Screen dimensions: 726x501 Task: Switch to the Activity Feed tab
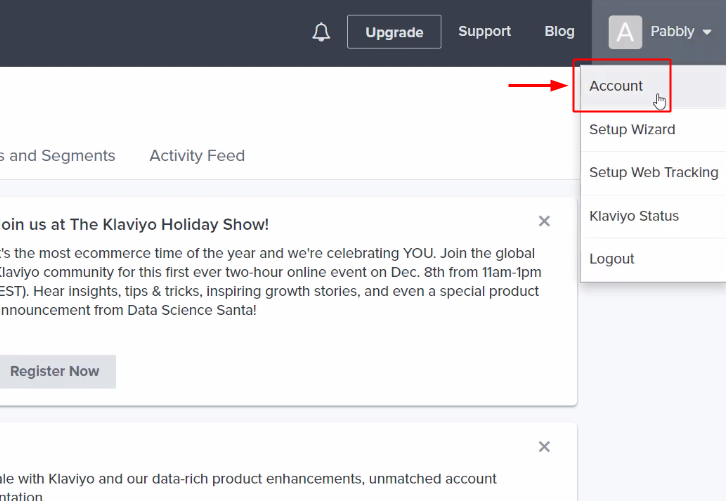(197, 156)
